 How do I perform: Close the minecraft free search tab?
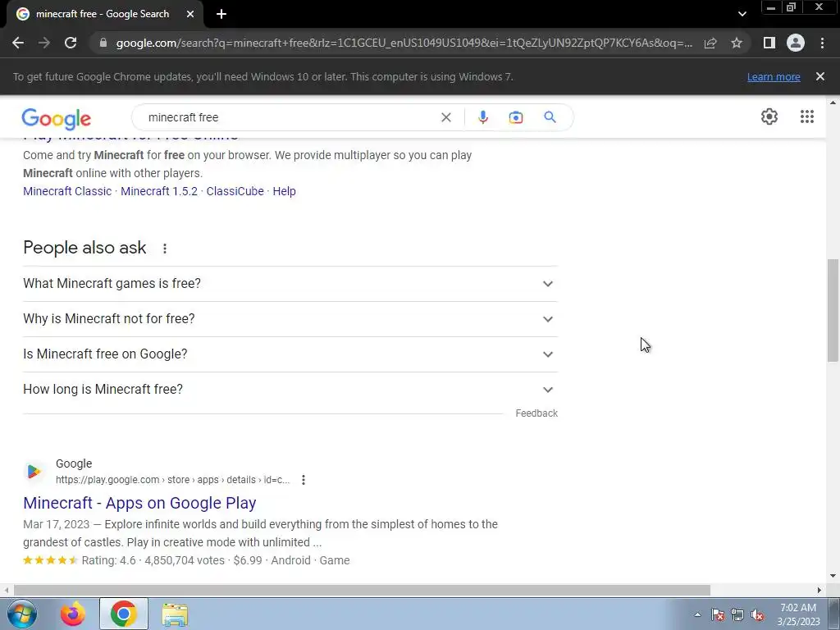pos(190,14)
